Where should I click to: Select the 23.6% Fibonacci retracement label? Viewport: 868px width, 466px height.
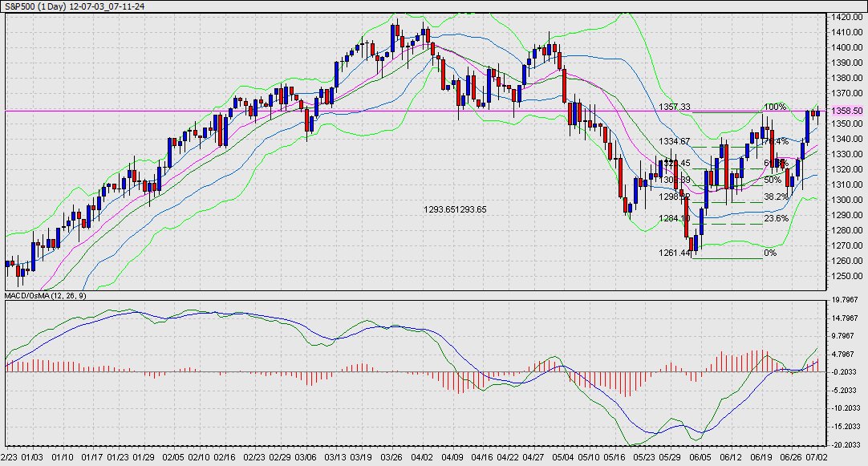coord(775,218)
